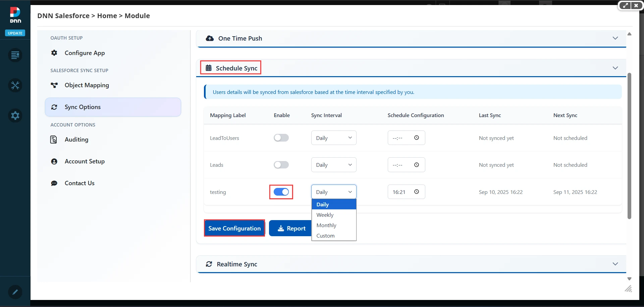Click the One Time Push section title
The image size is (644, 307).
tap(240, 38)
